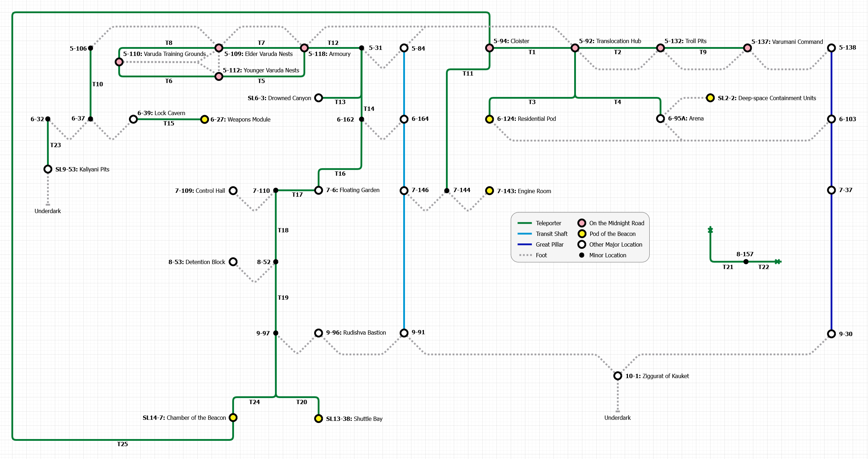Click the 6-32 minor location dot
Image resolution: width=868 pixels, height=459 pixels.
pos(48,119)
